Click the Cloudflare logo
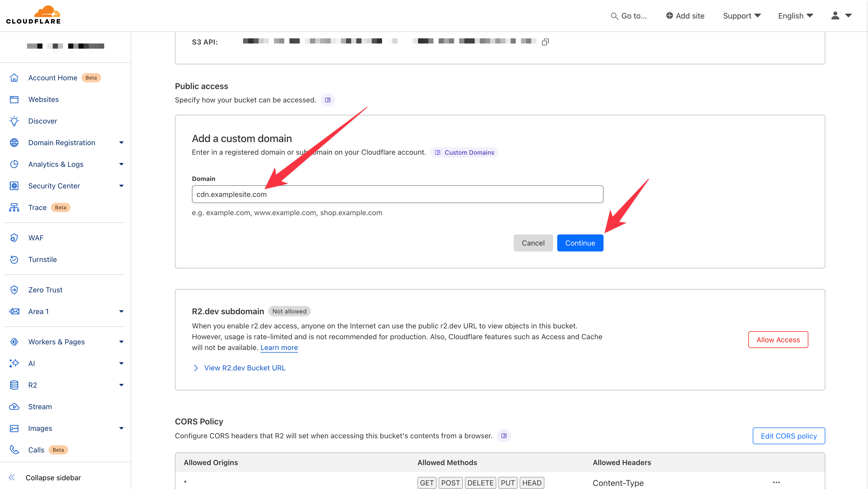The width and height of the screenshot is (868, 489). (x=33, y=15)
